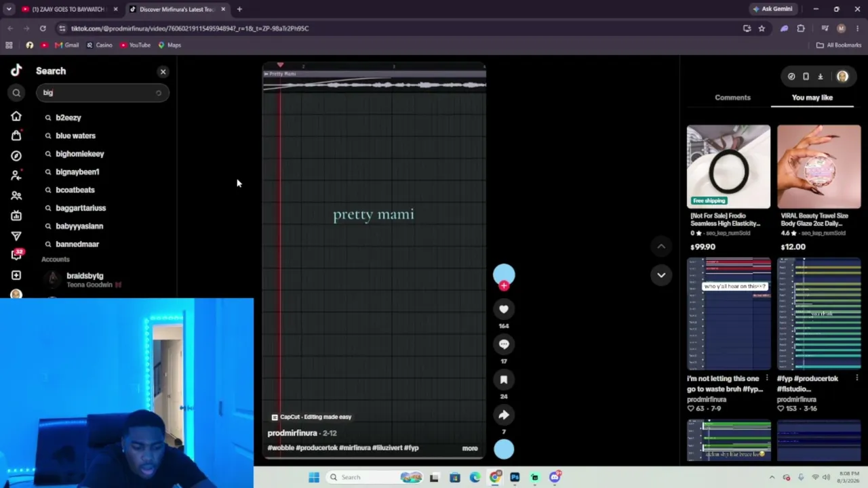Open the Chrome media controls icon

click(x=825, y=28)
